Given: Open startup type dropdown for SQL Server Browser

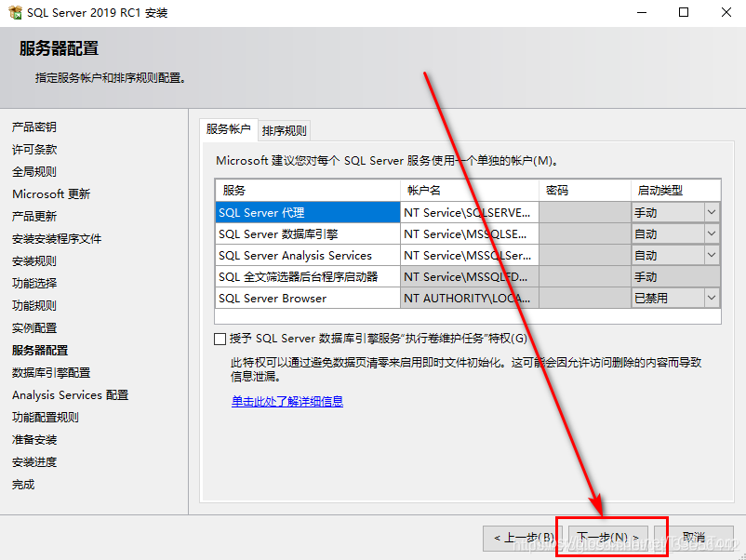Looking at the screenshot, I should [x=712, y=298].
